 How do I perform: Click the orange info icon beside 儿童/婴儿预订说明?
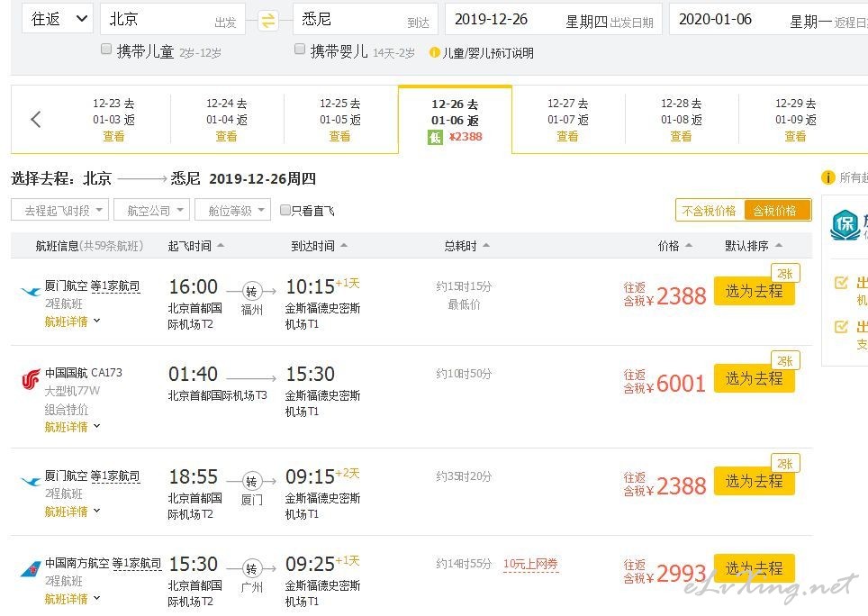point(435,52)
